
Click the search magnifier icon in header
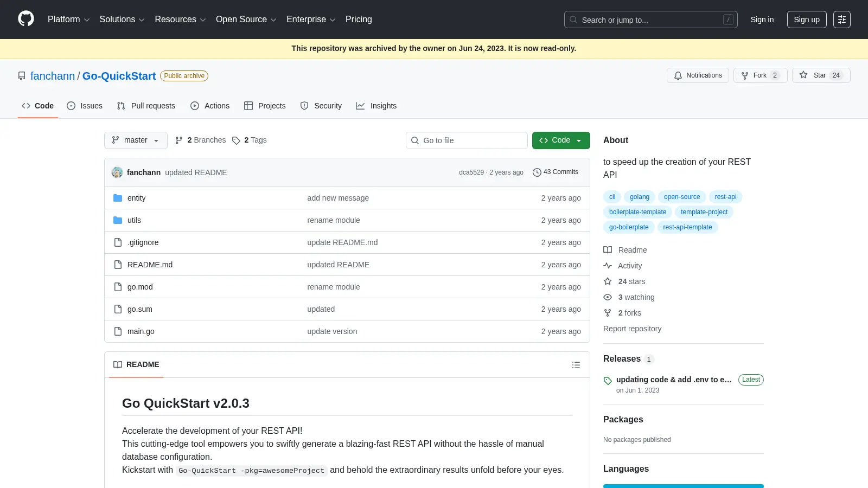click(573, 20)
